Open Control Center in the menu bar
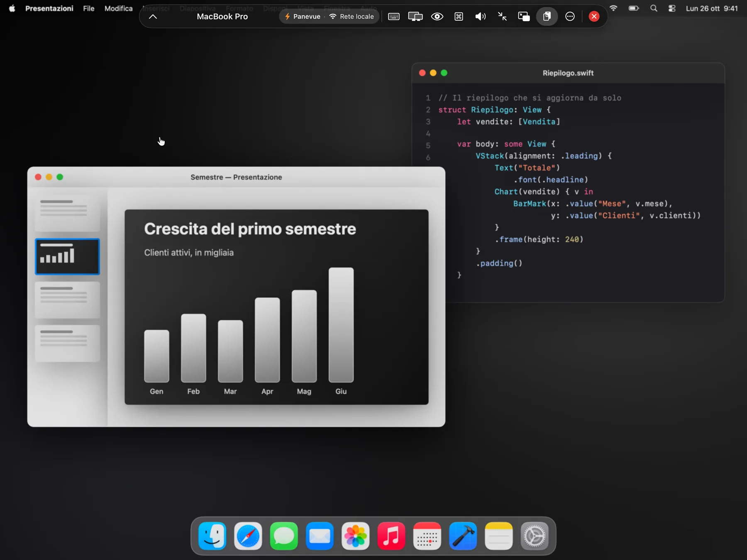 [x=672, y=8]
